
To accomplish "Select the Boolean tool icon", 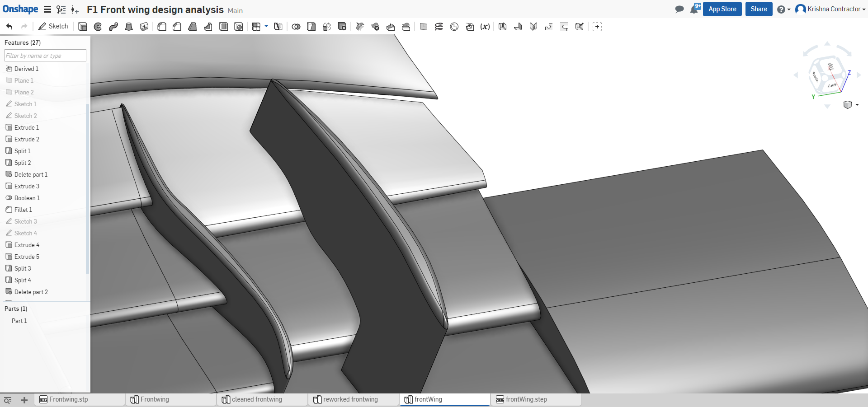I will [x=296, y=27].
